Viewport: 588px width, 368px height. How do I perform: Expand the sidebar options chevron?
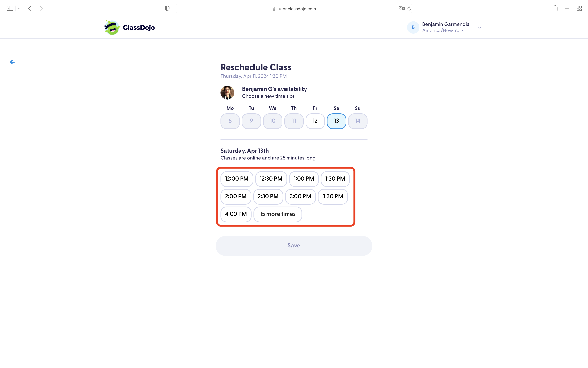click(19, 8)
